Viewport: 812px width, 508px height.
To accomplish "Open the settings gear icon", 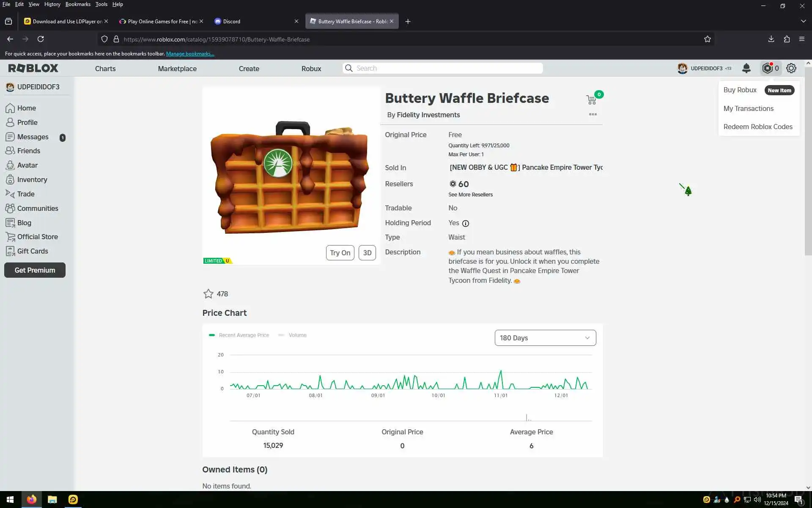I will 791,68.
